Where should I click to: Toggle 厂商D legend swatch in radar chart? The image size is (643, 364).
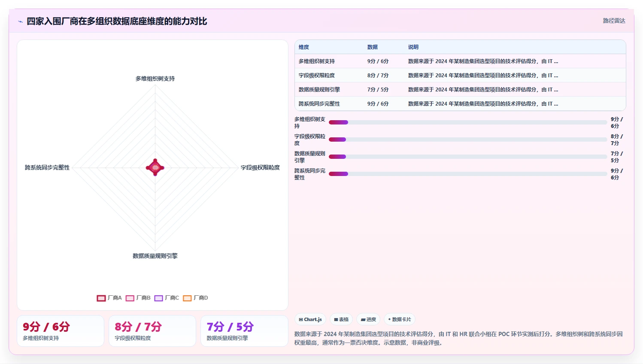pyautogui.click(x=187, y=298)
